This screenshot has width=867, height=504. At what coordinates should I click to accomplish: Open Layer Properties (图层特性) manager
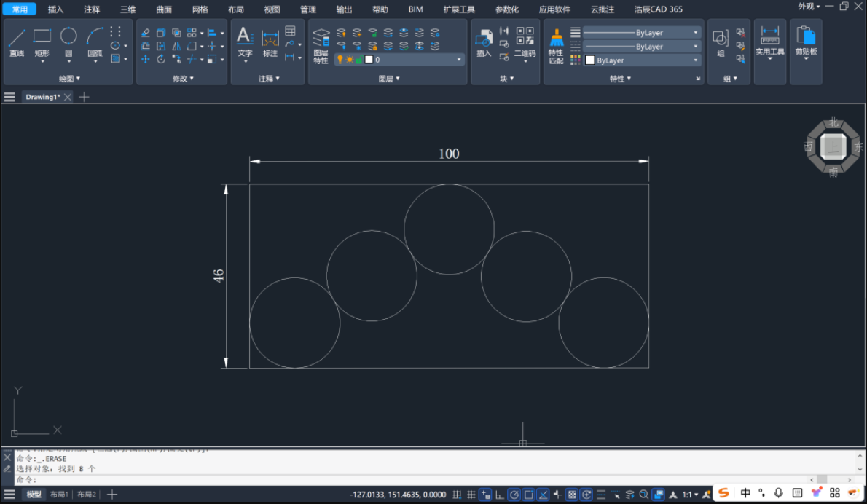321,45
